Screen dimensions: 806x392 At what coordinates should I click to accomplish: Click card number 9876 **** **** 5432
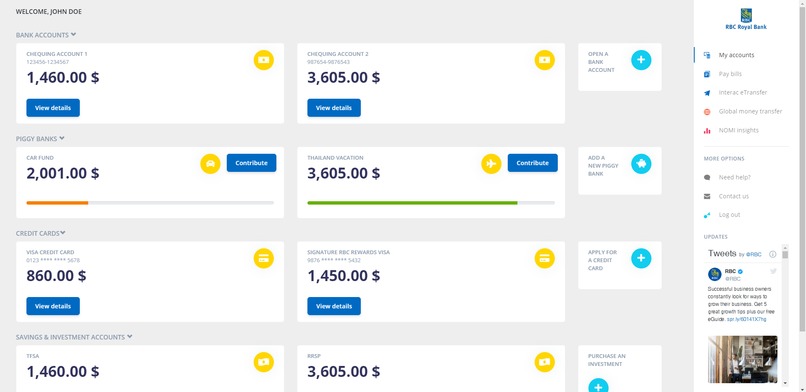point(334,260)
